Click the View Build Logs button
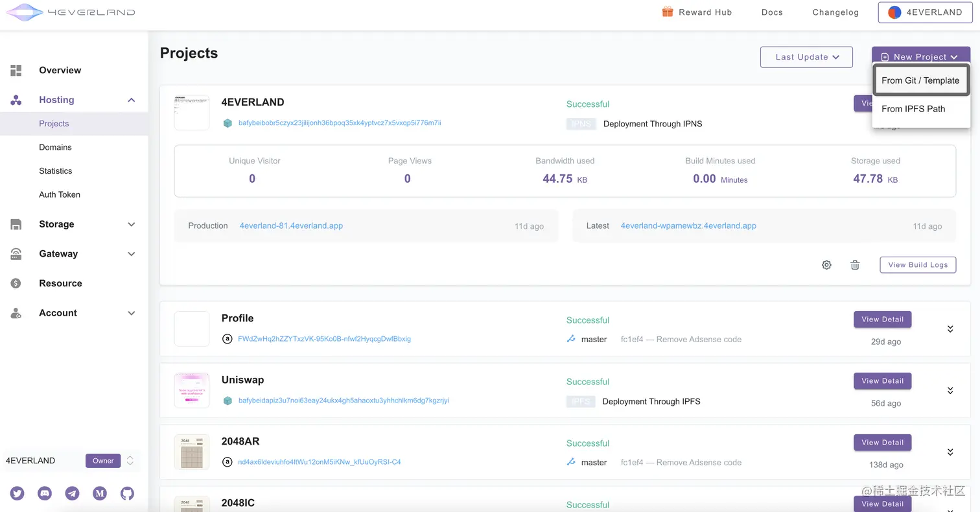 918,264
